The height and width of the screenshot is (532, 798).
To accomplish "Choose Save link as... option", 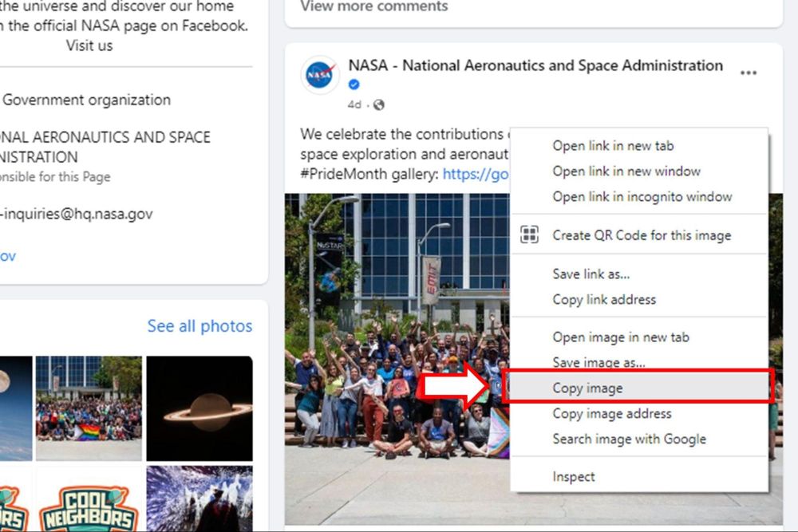I will tap(638, 274).
